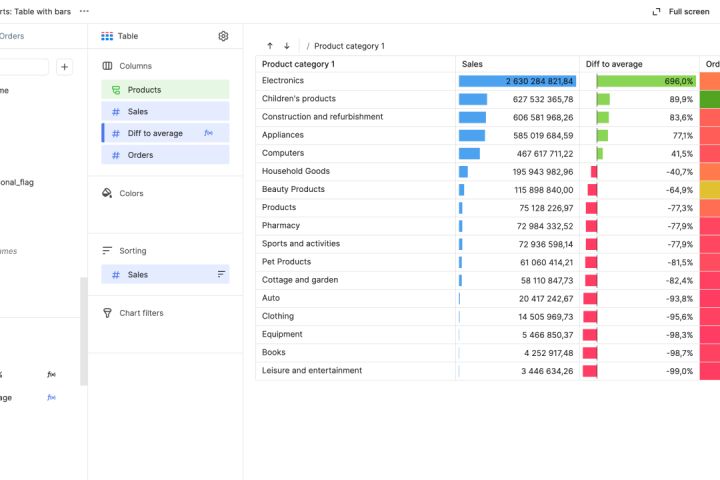Image resolution: width=720 pixels, height=480 pixels.
Task: Click the Chart filters section header
Action: [141, 313]
